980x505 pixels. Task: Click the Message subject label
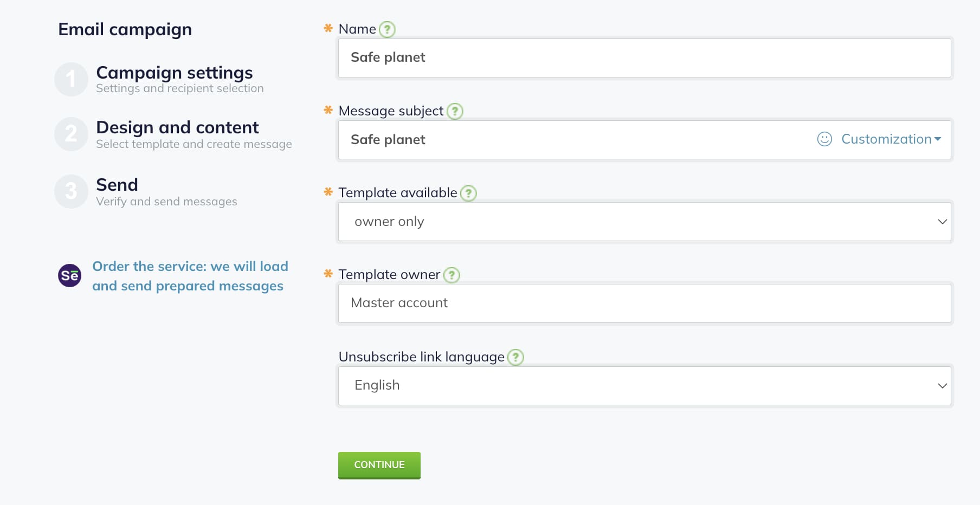(391, 111)
